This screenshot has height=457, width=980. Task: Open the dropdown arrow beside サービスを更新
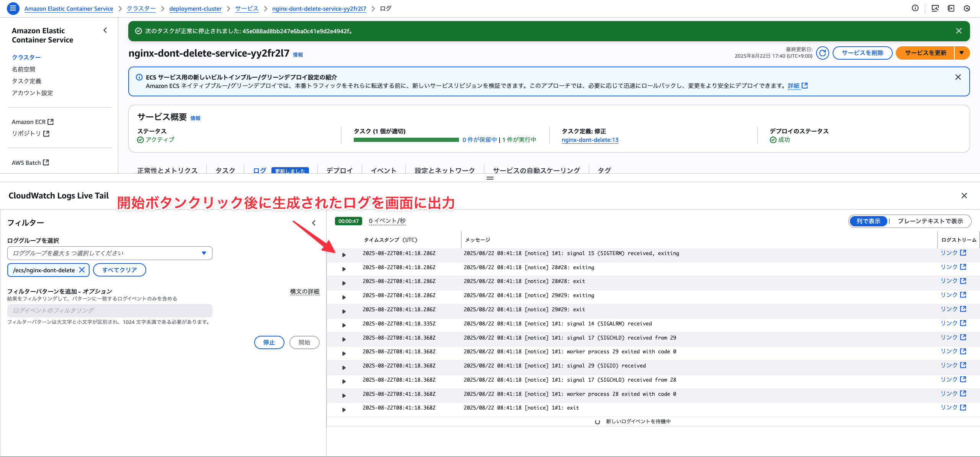click(962, 53)
